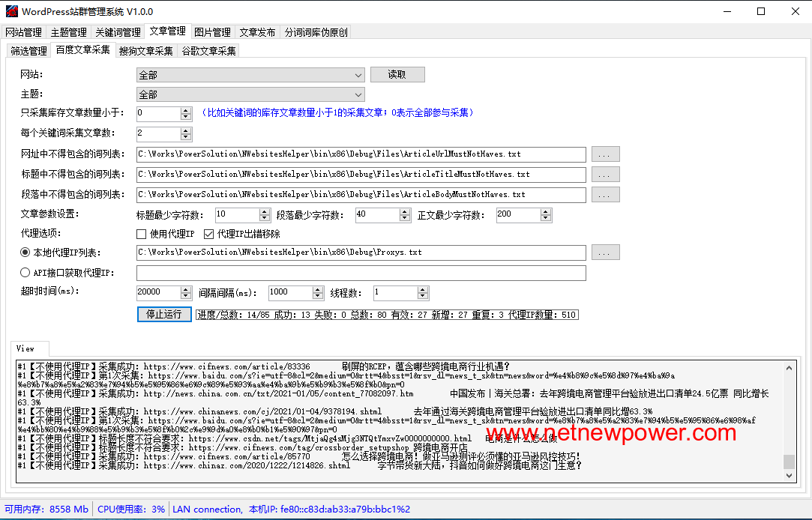Click the blue hint text about 库存文章数量
The height and width of the screenshot is (520, 812).
tap(337, 113)
